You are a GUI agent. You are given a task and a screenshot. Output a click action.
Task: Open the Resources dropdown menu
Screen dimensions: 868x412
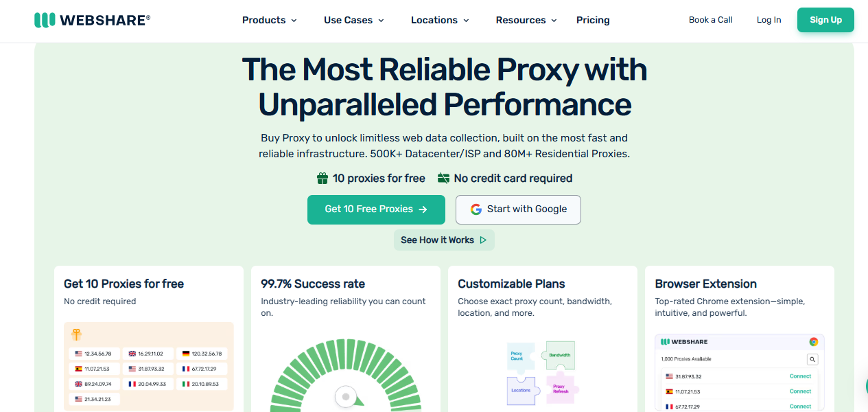526,20
